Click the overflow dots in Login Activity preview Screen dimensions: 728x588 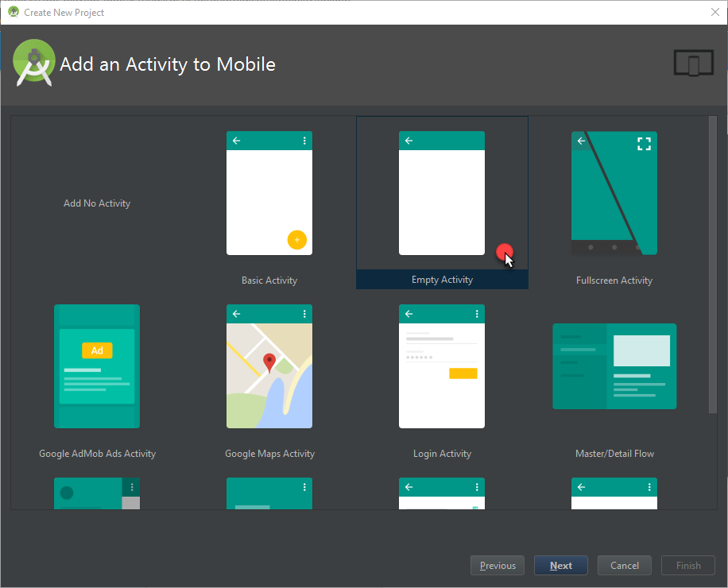pyautogui.click(x=477, y=314)
